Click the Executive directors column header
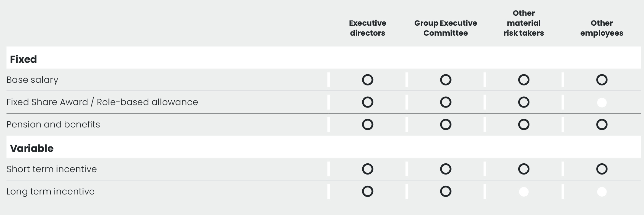The image size is (644, 215). pyautogui.click(x=367, y=28)
